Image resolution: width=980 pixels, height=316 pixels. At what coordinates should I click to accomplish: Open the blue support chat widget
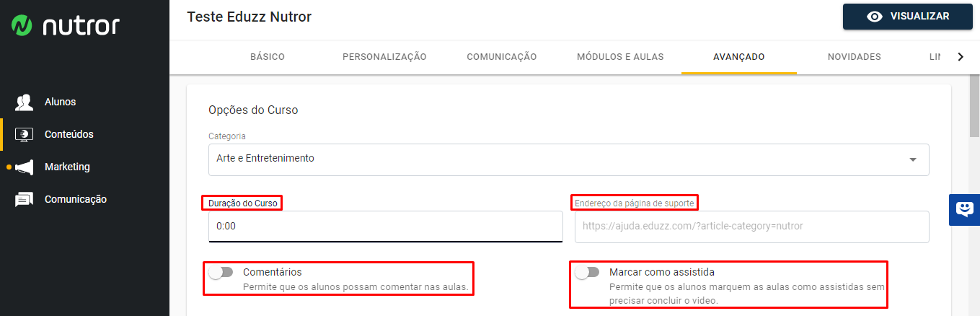[x=964, y=210]
